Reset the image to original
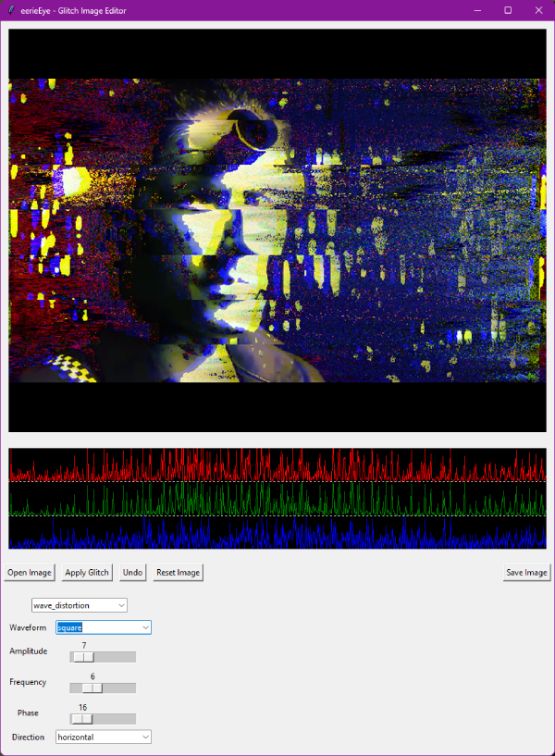This screenshot has width=555, height=756. click(178, 572)
